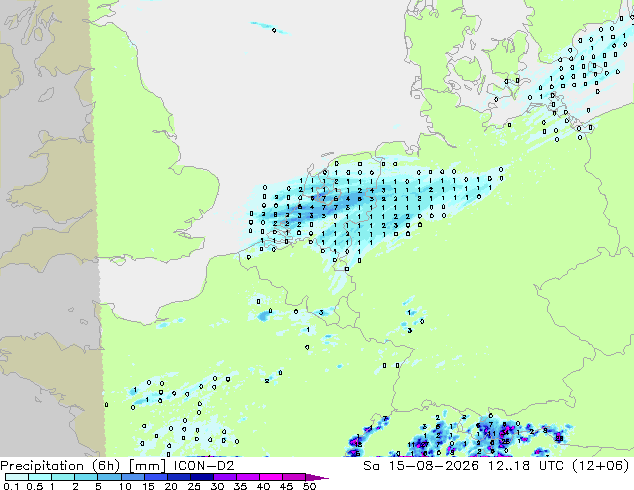
Task: Click the legend label '0.1'
Action: point(11,486)
